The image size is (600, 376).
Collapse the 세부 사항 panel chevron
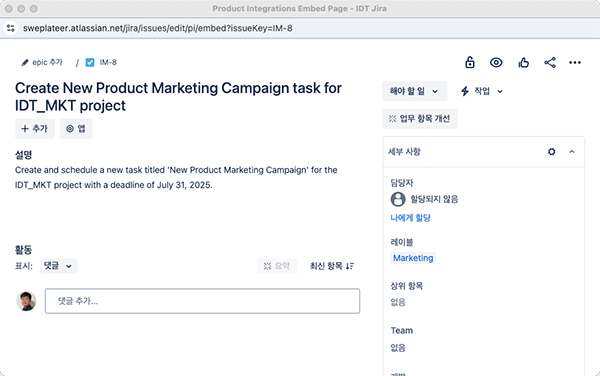[x=572, y=151]
